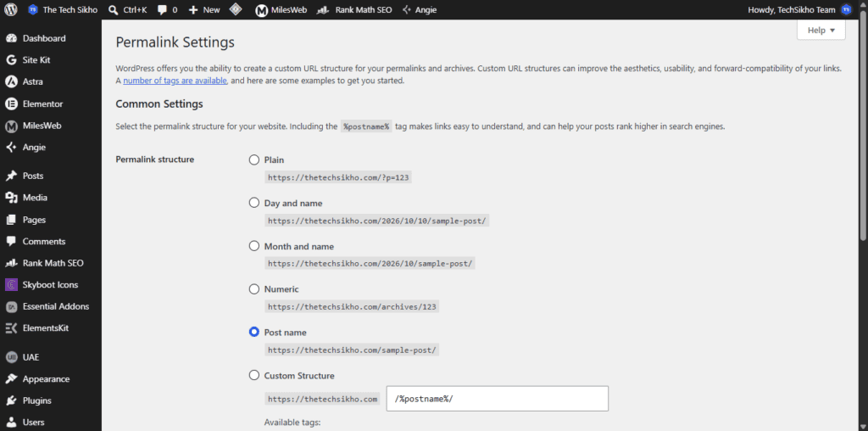Screen dimensions: 868x431
Task: Select the Plain permalink radio button
Action: [x=254, y=160]
